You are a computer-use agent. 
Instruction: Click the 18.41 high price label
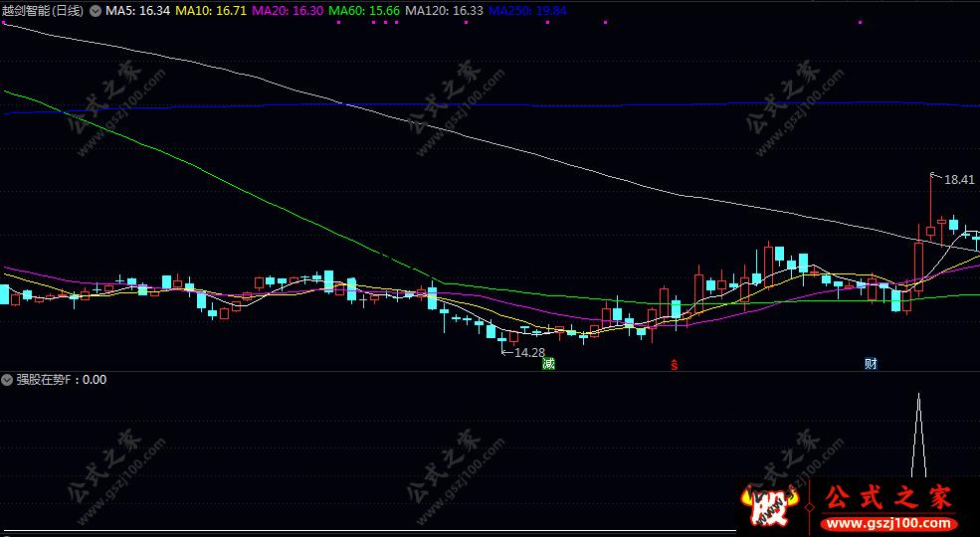point(959,180)
